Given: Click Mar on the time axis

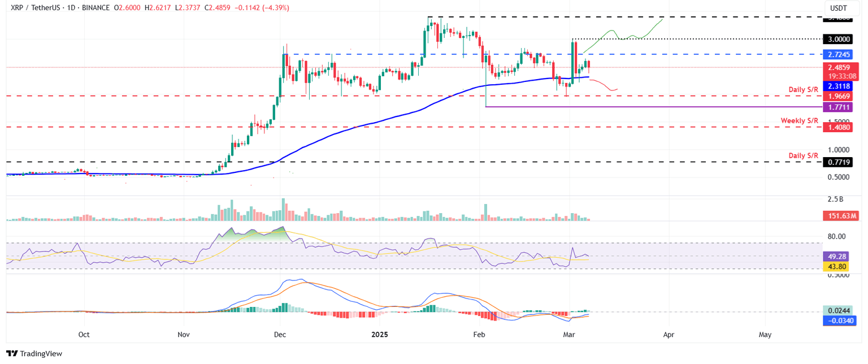Looking at the screenshot, I should click(x=570, y=335).
